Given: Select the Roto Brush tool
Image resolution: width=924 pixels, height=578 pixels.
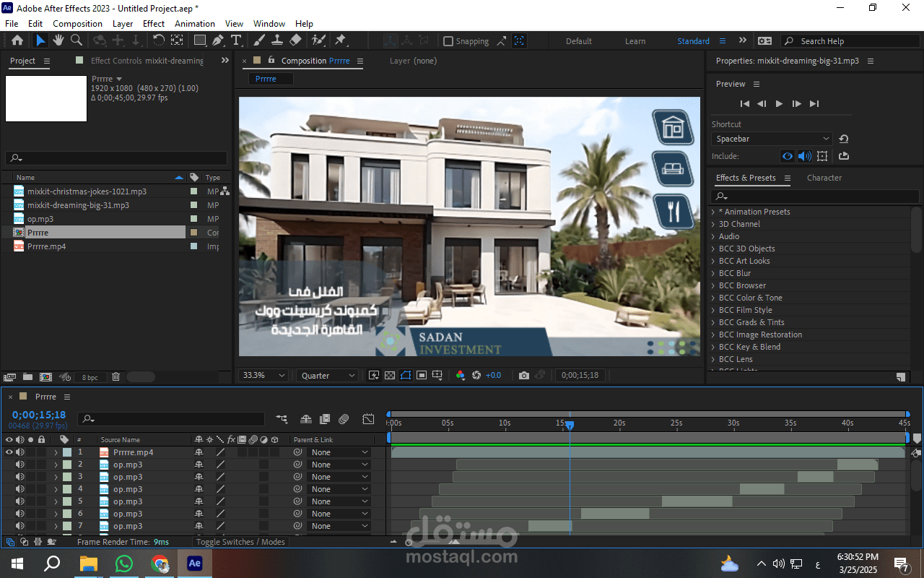Looking at the screenshot, I should pos(318,40).
